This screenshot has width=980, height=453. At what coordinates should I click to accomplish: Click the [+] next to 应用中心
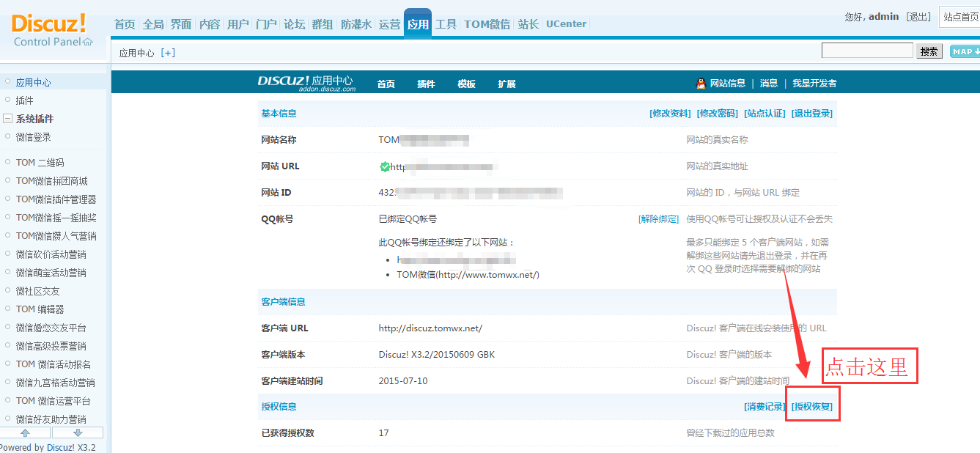tap(169, 53)
